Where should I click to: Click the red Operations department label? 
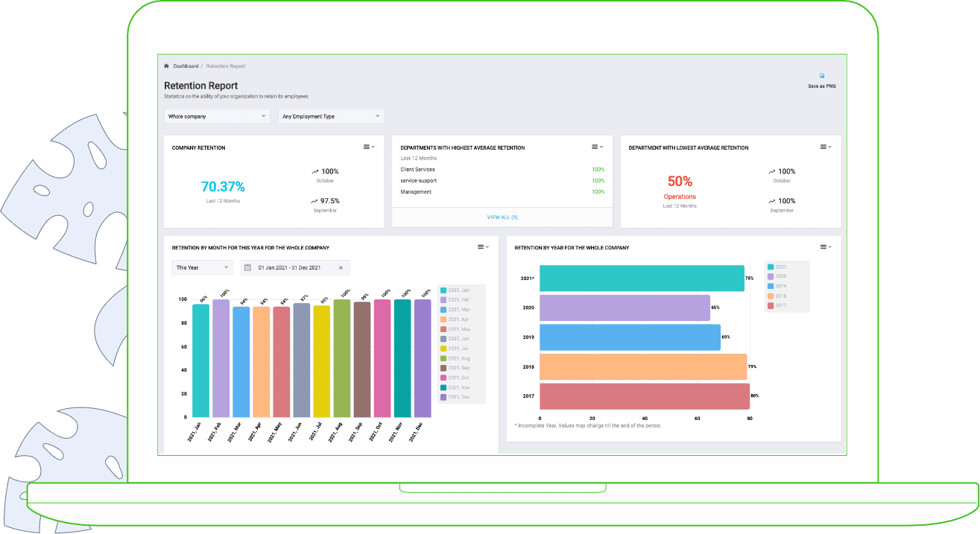680,197
